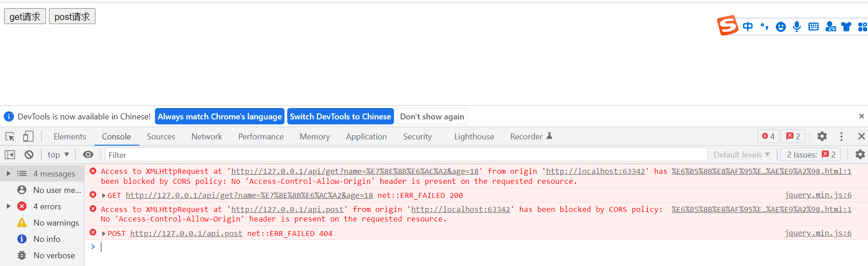The height and width of the screenshot is (266, 868).
Task: Open the Sogou skin t-shirt icon
Action: point(846,26)
